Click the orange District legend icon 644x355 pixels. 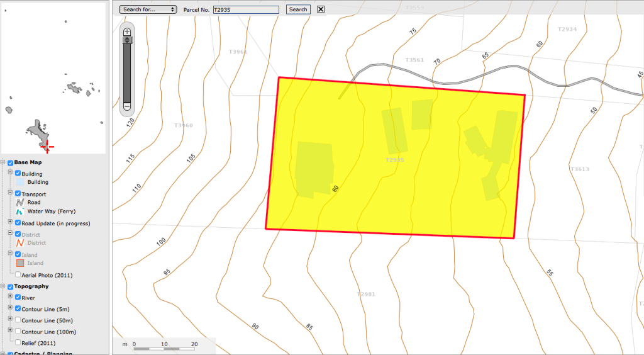coord(20,243)
